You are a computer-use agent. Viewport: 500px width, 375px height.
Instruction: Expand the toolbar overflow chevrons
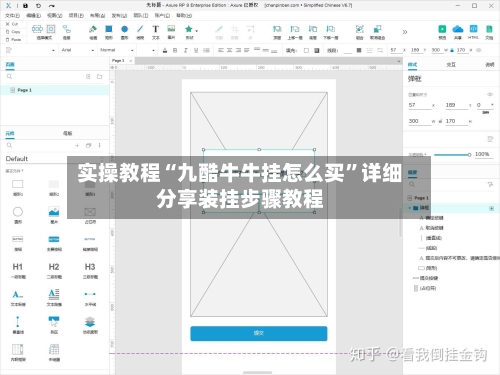[405, 32]
